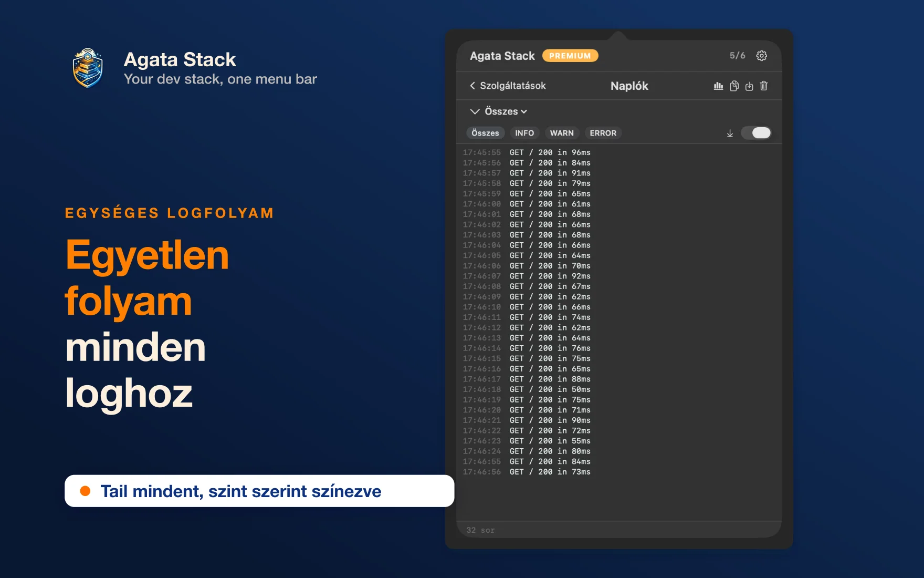Click the 'Your dev stack, one menu bar' tagline

220,79
